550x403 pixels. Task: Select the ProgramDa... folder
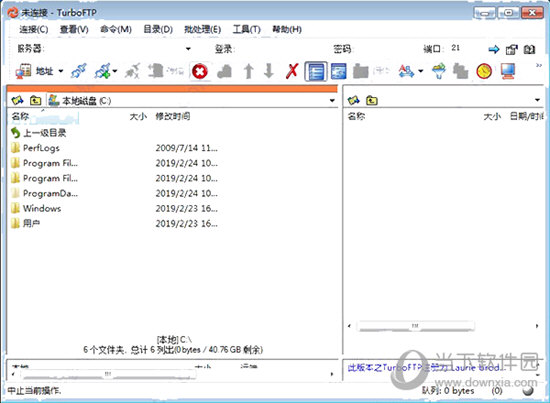(x=44, y=193)
